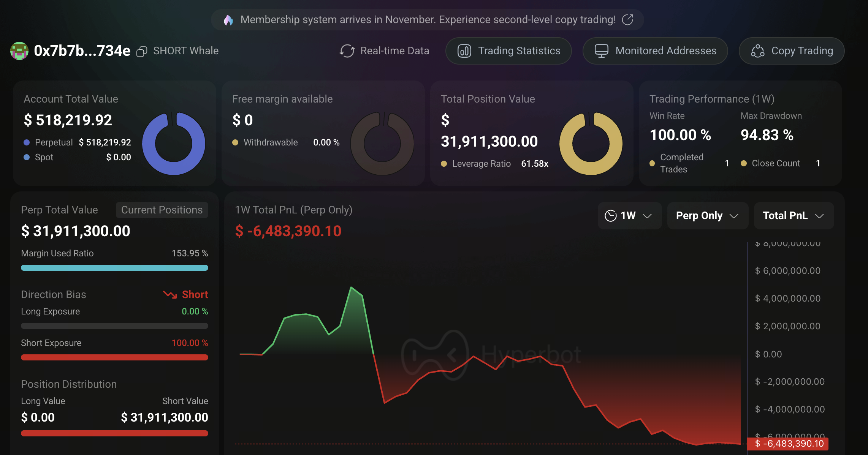Switch to Current Positions tab

(162, 210)
